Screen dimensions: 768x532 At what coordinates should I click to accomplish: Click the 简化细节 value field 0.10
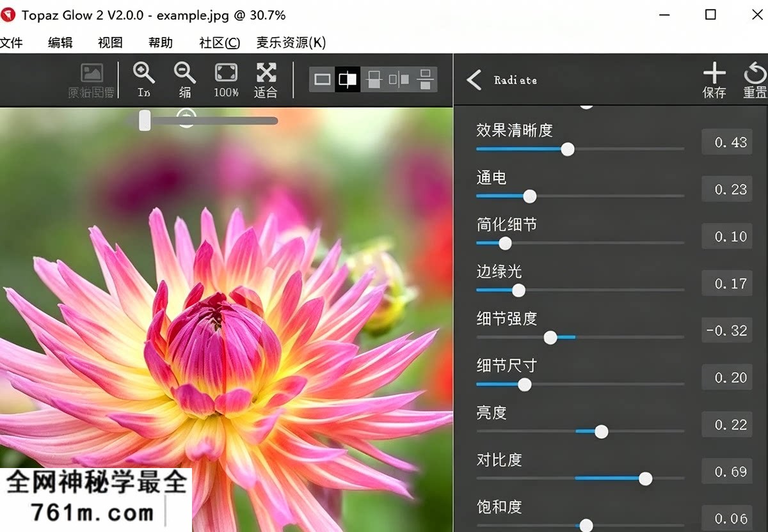click(x=726, y=236)
